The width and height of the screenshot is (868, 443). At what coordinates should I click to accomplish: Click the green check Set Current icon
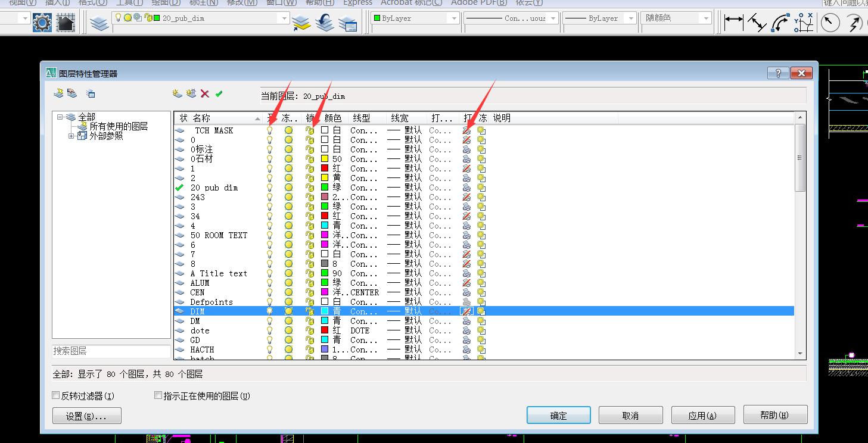219,93
